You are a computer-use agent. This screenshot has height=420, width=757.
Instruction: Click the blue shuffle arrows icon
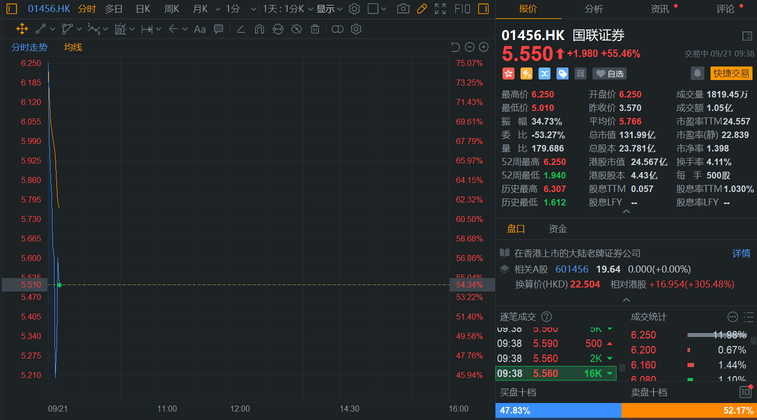(544, 73)
